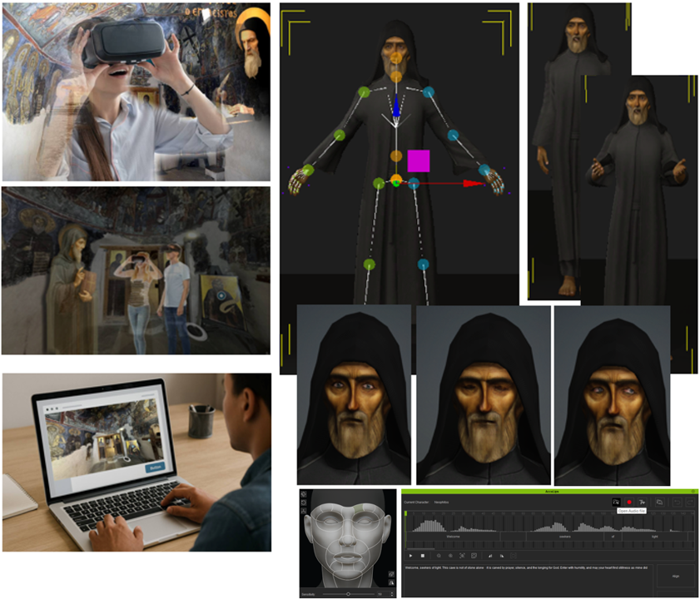Select the green elbow joint on the skeleton
This screenshot has width=700, height=599.
(x=340, y=135)
